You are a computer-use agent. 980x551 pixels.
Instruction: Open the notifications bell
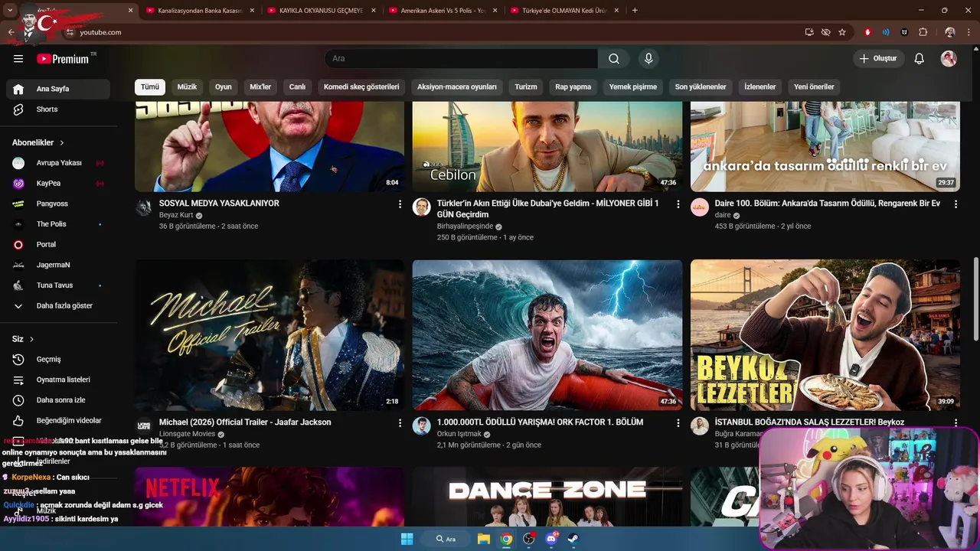pyautogui.click(x=920, y=59)
